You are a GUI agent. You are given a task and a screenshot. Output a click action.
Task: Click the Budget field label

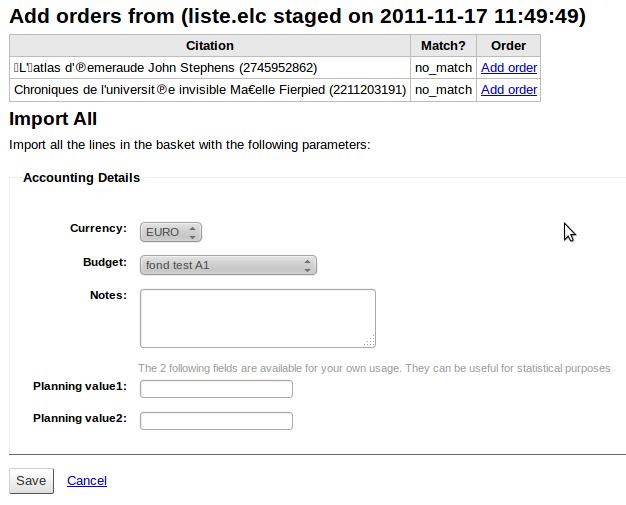pyautogui.click(x=104, y=262)
